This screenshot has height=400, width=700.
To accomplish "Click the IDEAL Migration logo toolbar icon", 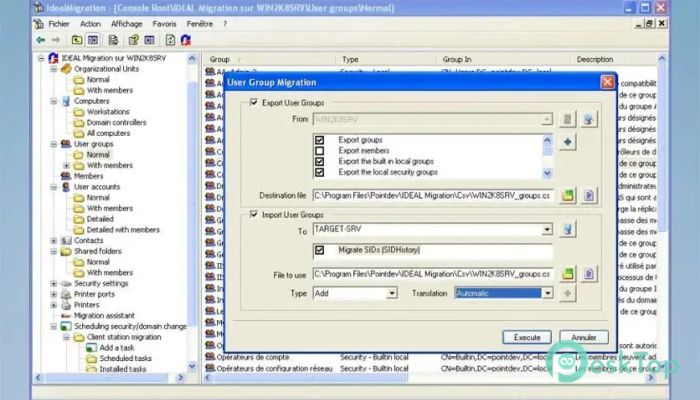I will (x=186, y=40).
